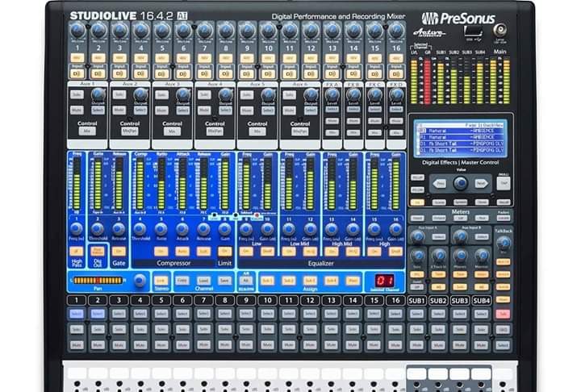Image resolution: width=581 pixels, height=392 pixels.
Task: Click the Value encoder under the LCD
Action: coord(459,183)
